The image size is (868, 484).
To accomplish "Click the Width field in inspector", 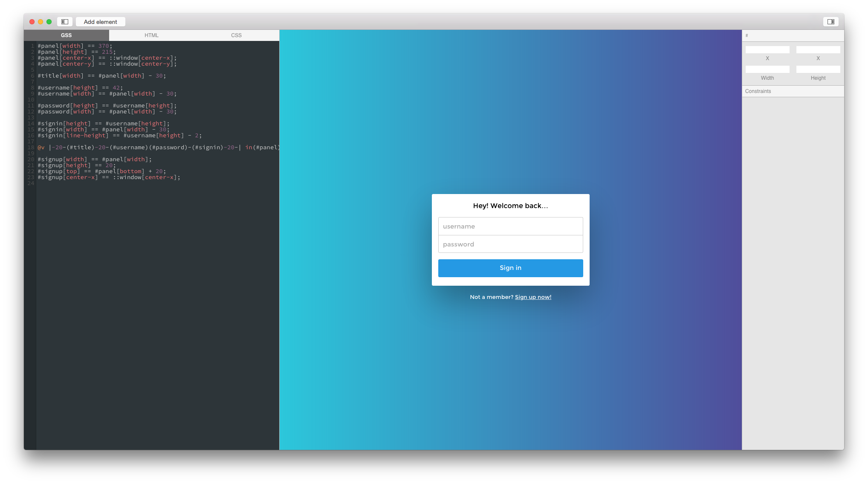I will click(767, 69).
